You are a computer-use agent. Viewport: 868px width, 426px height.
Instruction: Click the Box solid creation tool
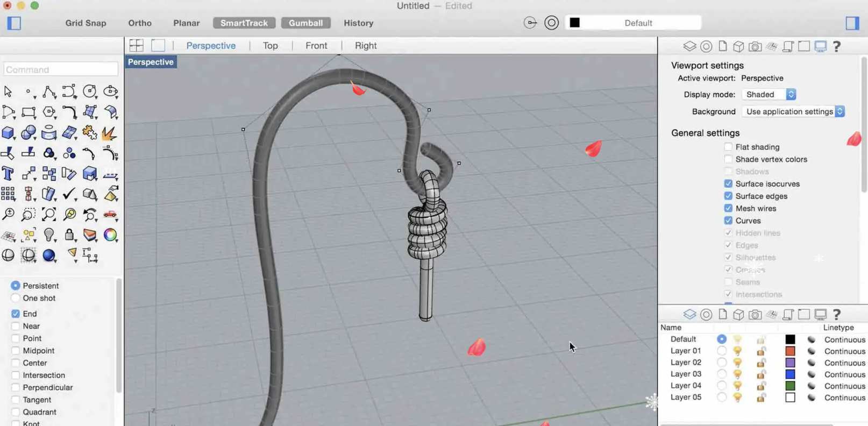point(8,133)
